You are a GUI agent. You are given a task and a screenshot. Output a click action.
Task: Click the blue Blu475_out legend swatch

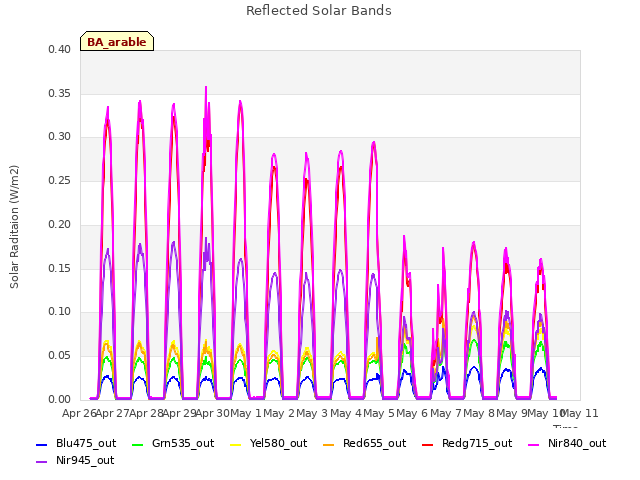click(x=42, y=444)
